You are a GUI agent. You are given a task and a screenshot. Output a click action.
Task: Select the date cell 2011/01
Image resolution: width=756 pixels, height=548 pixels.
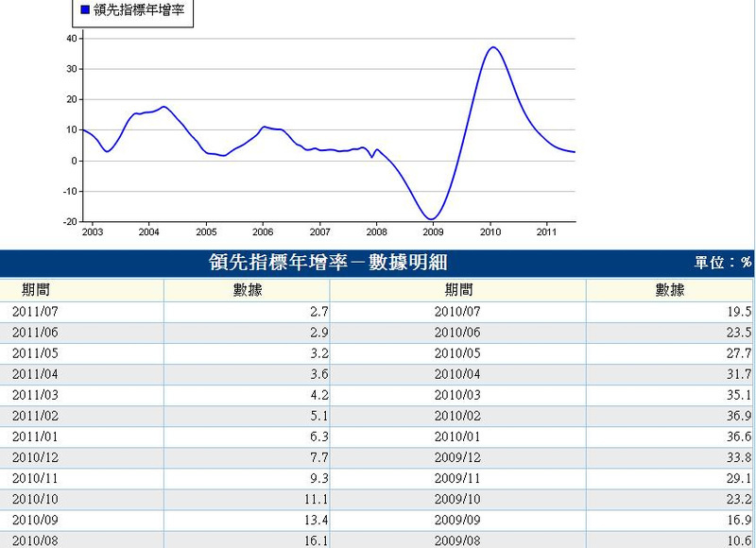(35, 437)
